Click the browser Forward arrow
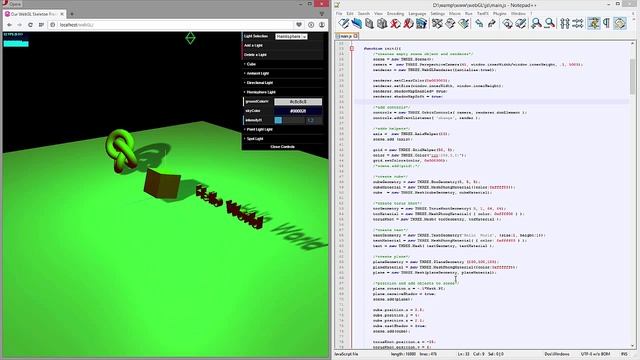 [19, 25]
